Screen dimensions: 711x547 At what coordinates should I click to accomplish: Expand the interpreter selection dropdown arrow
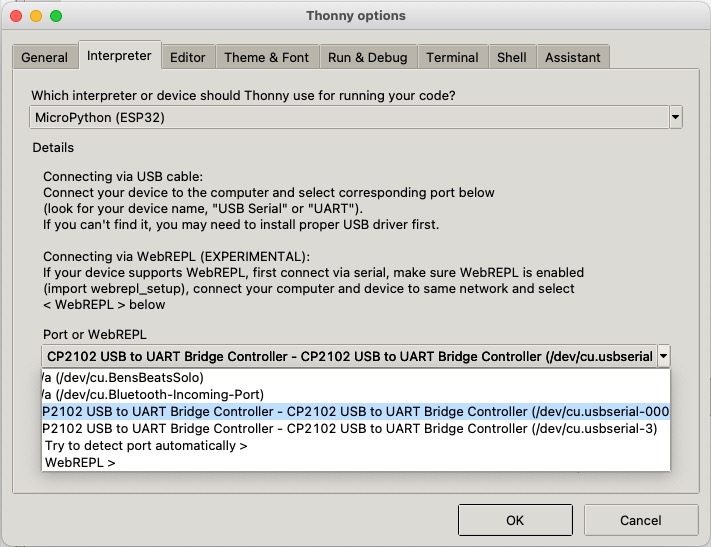[x=675, y=117]
